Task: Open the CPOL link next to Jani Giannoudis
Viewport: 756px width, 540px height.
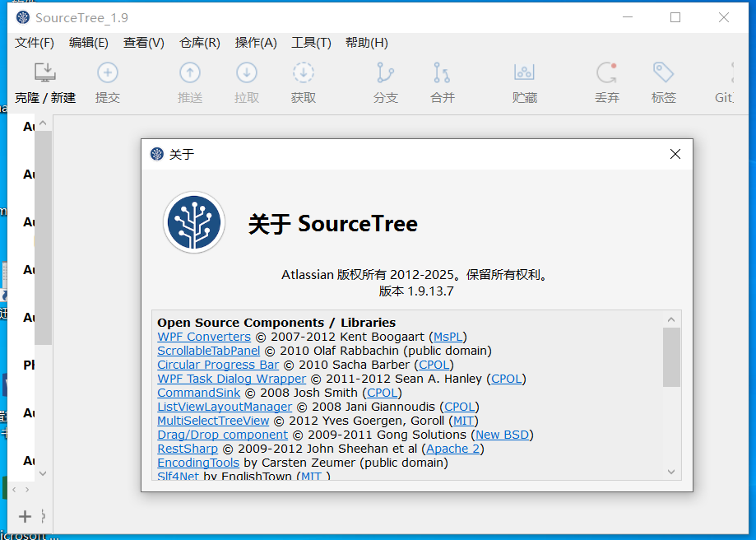Action: pos(460,407)
